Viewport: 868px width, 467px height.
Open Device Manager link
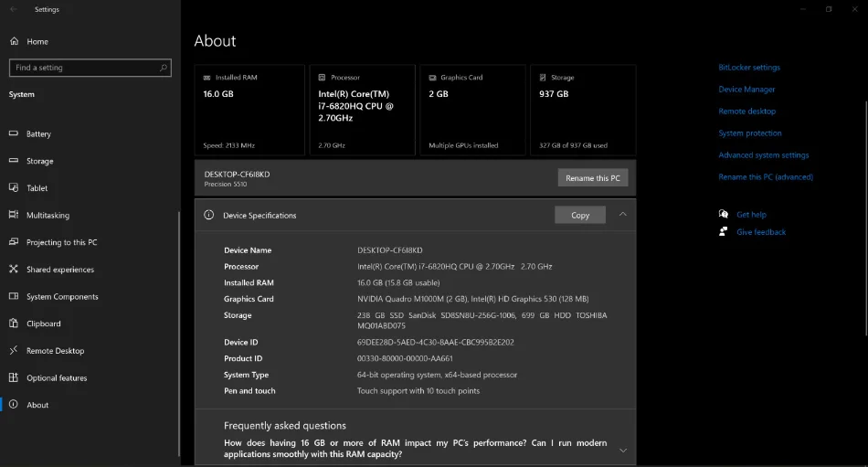746,90
